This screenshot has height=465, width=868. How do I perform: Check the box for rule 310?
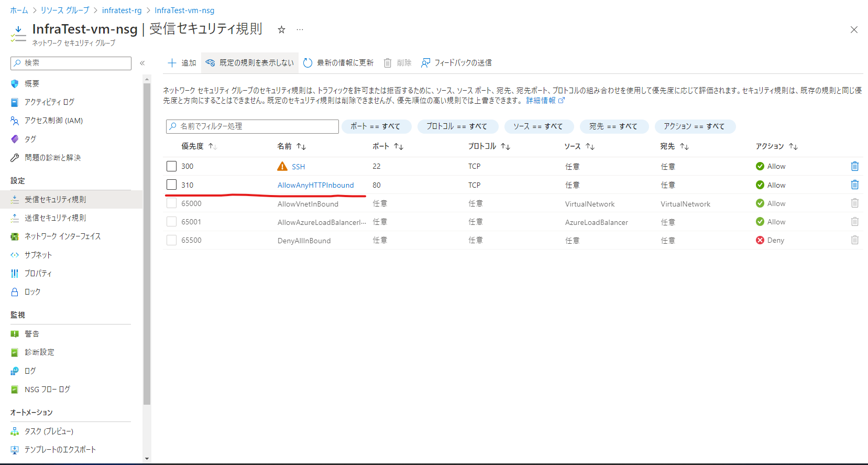click(171, 185)
